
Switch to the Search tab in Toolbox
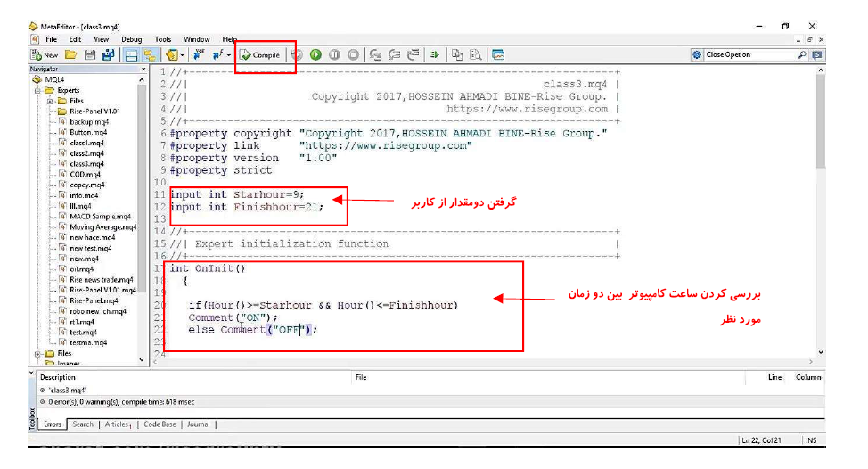pyautogui.click(x=83, y=424)
